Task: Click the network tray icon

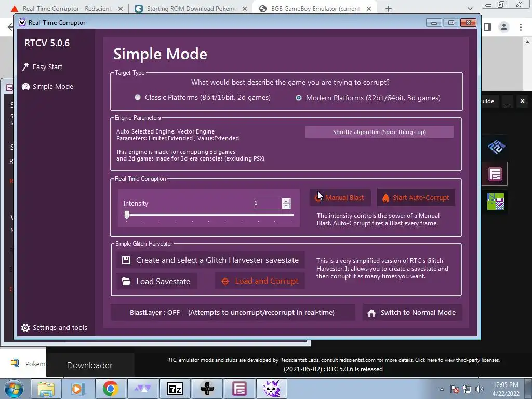Action: point(467,389)
